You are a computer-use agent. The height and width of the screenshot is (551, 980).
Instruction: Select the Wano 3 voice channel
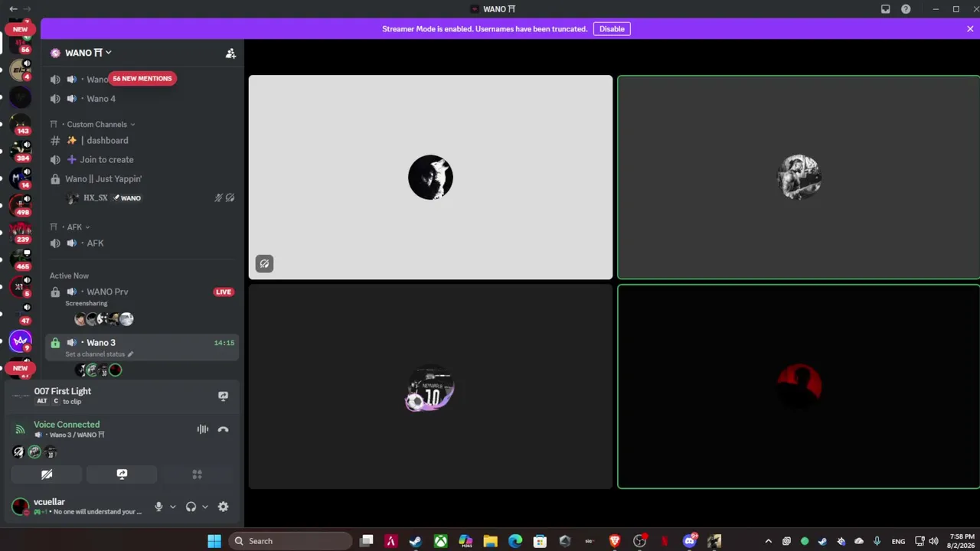142,347
